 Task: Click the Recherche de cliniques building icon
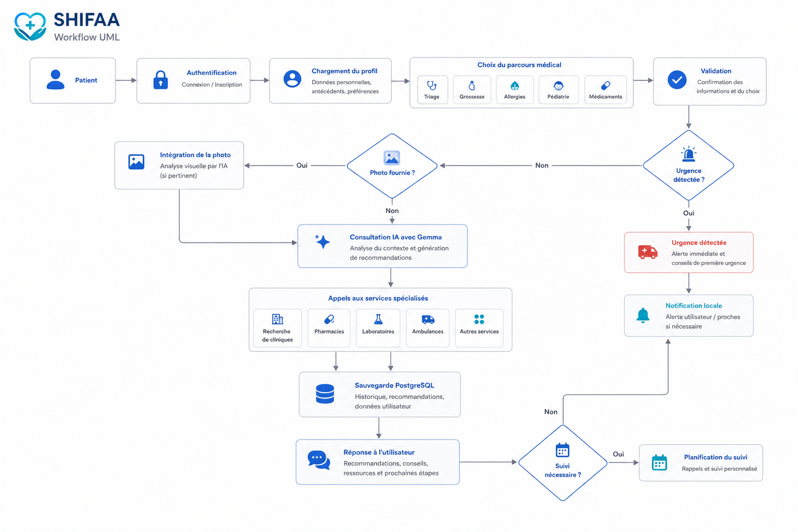[x=277, y=319]
